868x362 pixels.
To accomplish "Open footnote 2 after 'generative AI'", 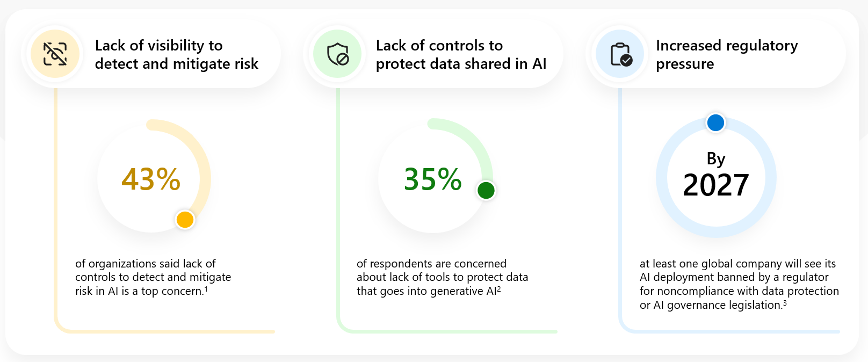I will tap(499, 289).
